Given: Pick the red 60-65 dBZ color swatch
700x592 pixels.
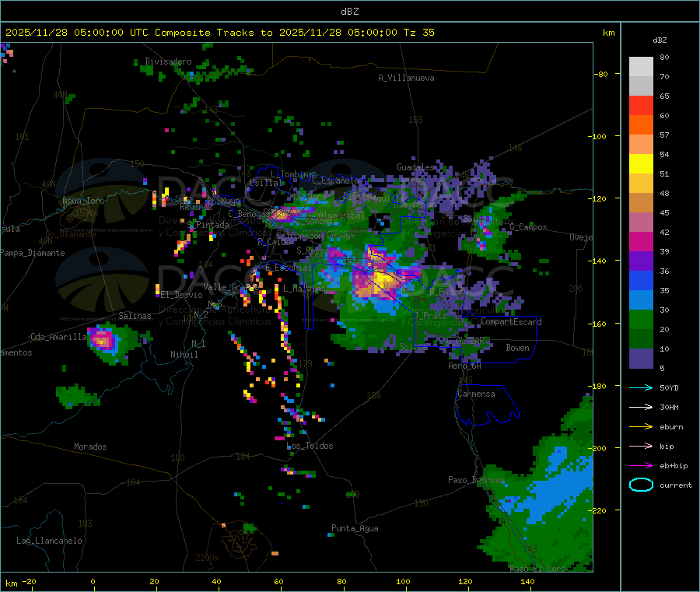Looking at the screenshot, I should click(641, 106).
